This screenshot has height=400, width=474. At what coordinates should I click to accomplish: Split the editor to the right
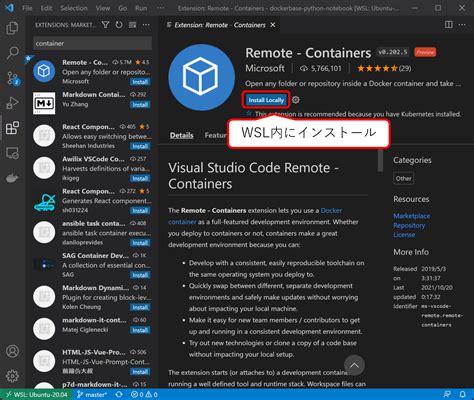[x=449, y=25]
